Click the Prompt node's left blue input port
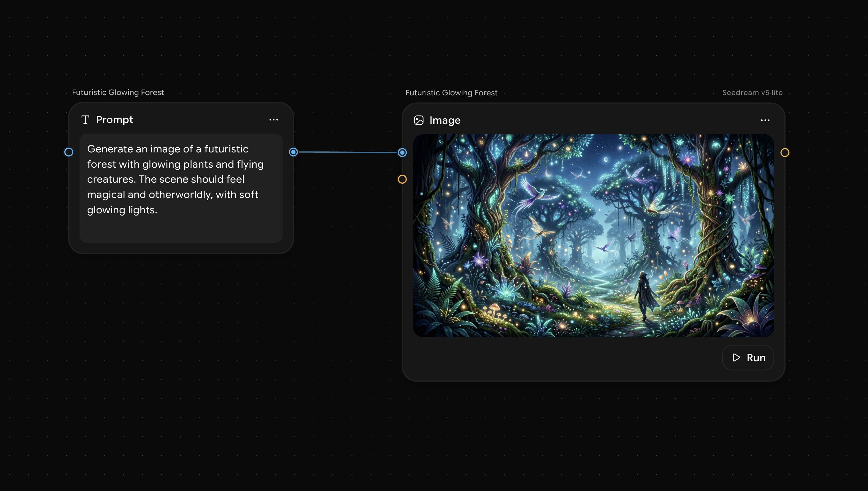 point(69,152)
